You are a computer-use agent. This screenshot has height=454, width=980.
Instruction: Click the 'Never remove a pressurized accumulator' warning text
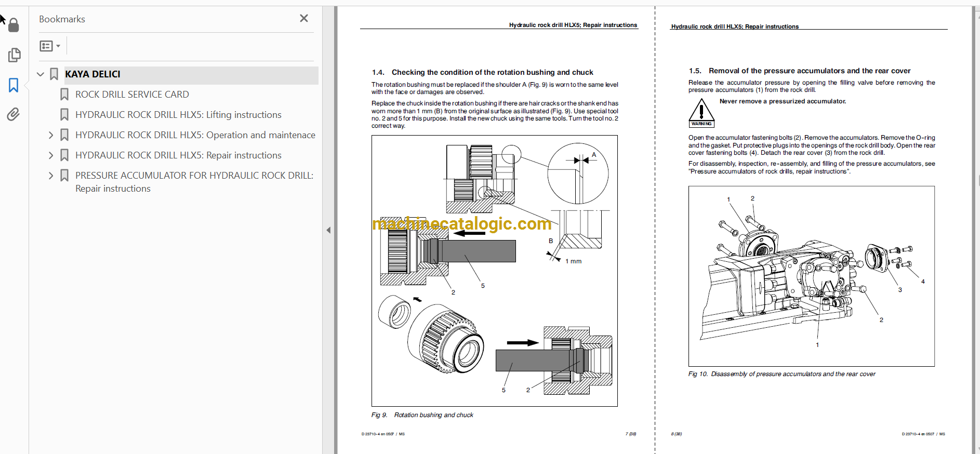(783, 101)
